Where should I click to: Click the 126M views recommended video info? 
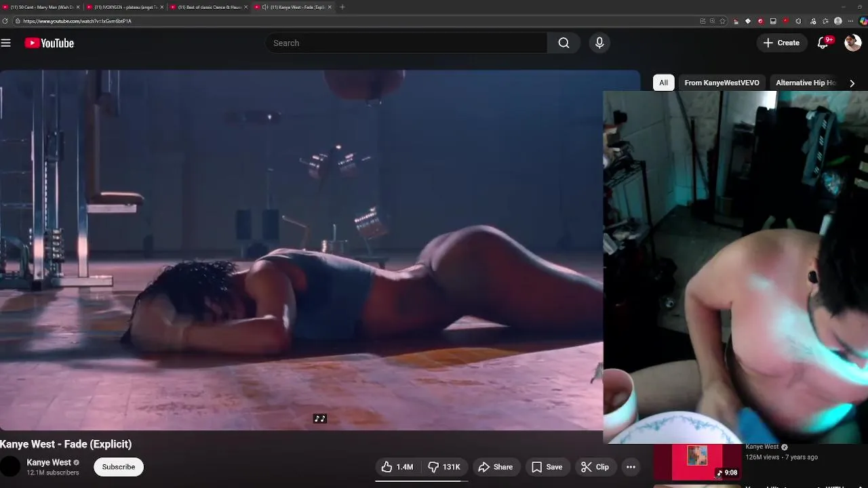pos(781,457)
